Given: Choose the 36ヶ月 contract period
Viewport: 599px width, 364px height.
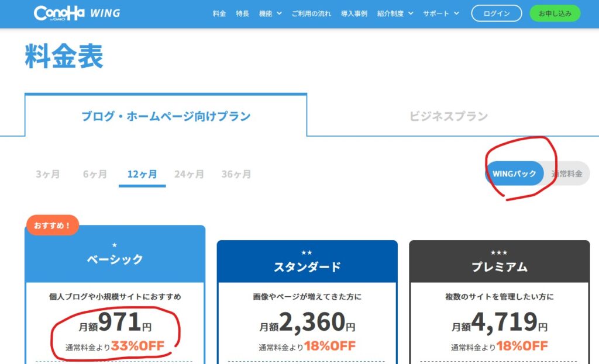Looking at the screenshot, I should click(236, 174).
